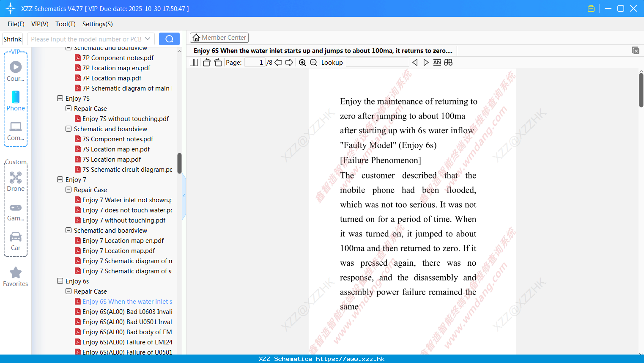Open the File(F) menu

pyautogui.click(x=16, y=24)
